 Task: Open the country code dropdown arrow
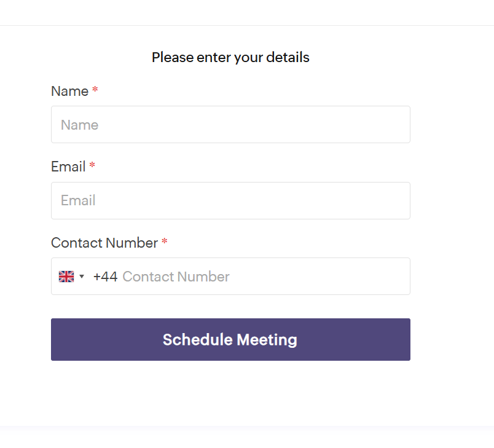click(x=82, y=277)
